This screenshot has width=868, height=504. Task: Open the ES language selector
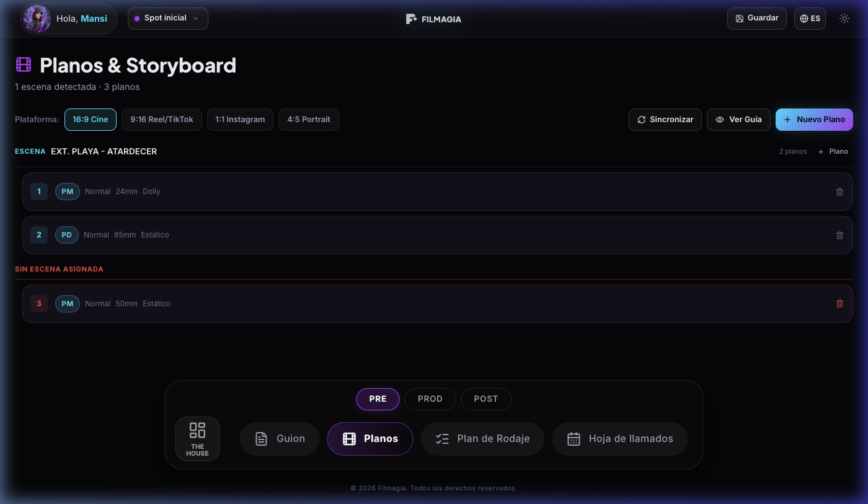[x=810, y=18]
